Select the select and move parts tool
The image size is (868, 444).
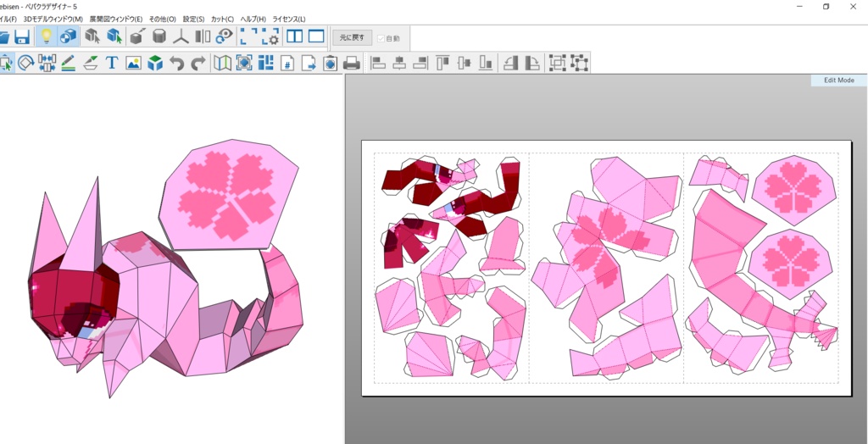6,63
